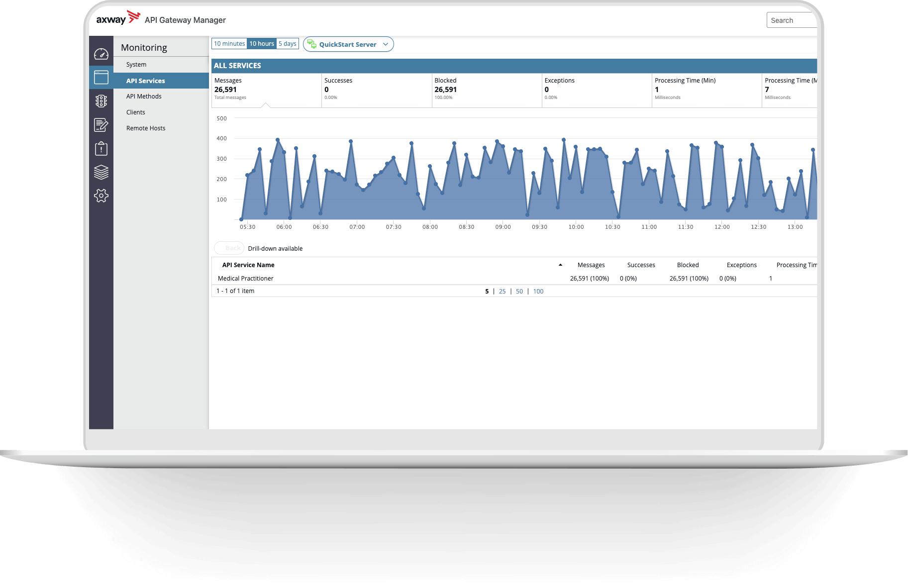The image size is (908, 588).
Task: Click the Logs notepad-with-pencil sidebar icon
Action: (x=101, y=125)
